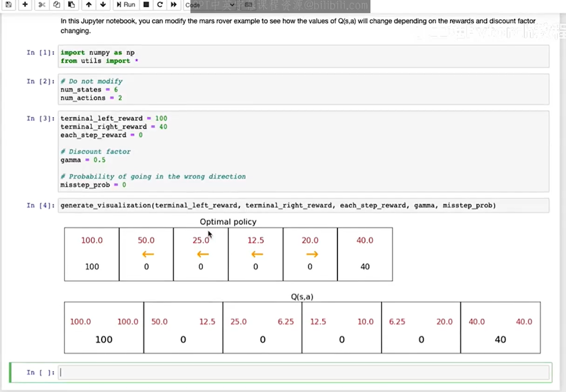Insert a new cell below with plus icon

(25, 5)
